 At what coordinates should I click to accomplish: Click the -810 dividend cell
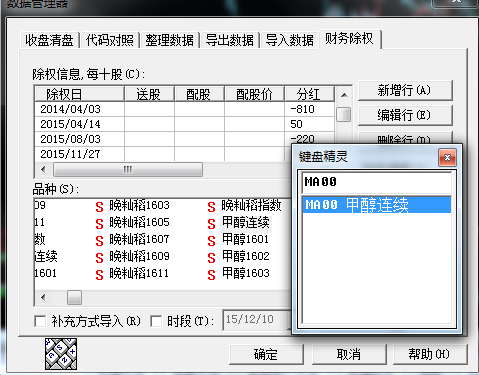click(x=309, y=109)
